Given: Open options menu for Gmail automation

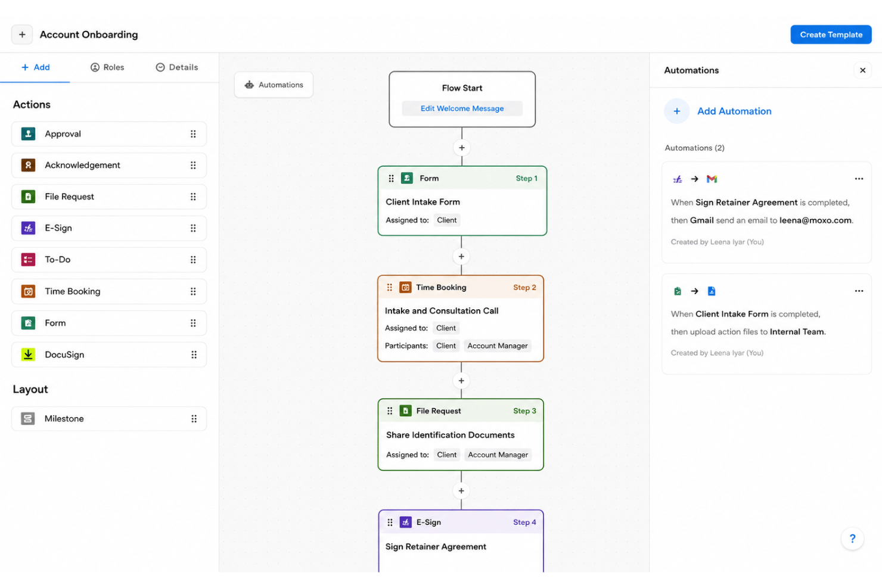Looking at the screenshot, I should 859,179.
